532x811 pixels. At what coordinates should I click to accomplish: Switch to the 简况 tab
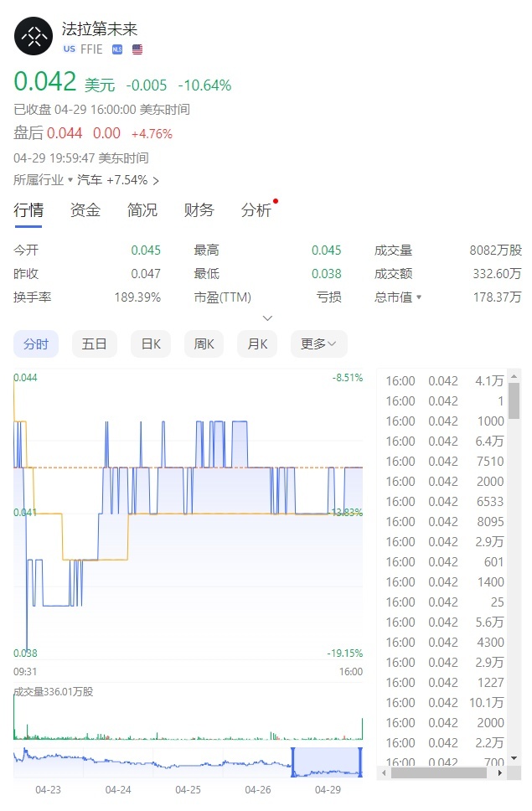pyautogui.click(x=142, y=210)
